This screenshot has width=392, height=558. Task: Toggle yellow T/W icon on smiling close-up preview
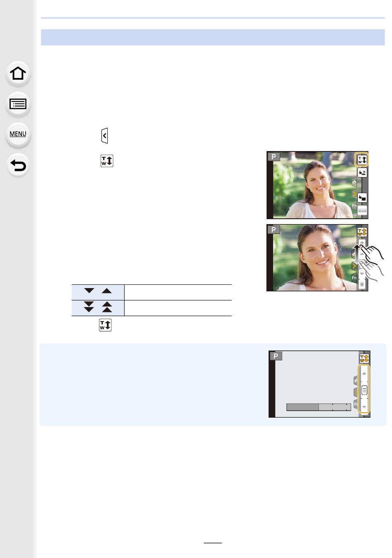[362, 232]
